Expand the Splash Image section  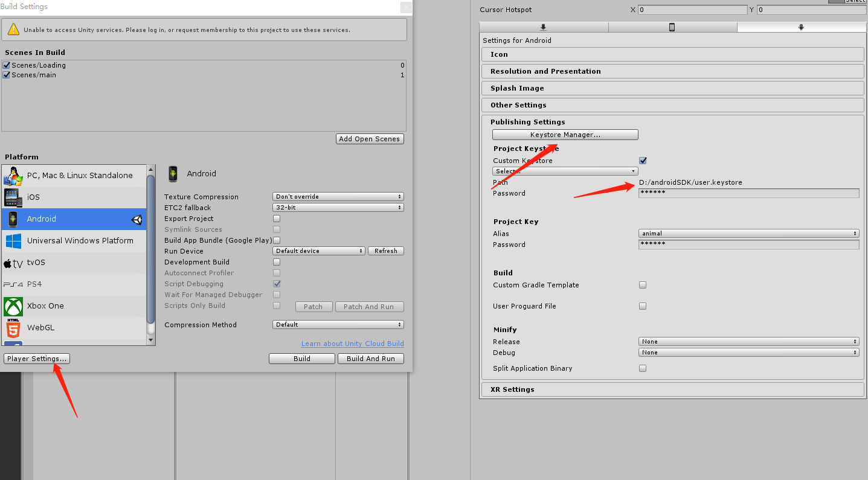(672, 88)
